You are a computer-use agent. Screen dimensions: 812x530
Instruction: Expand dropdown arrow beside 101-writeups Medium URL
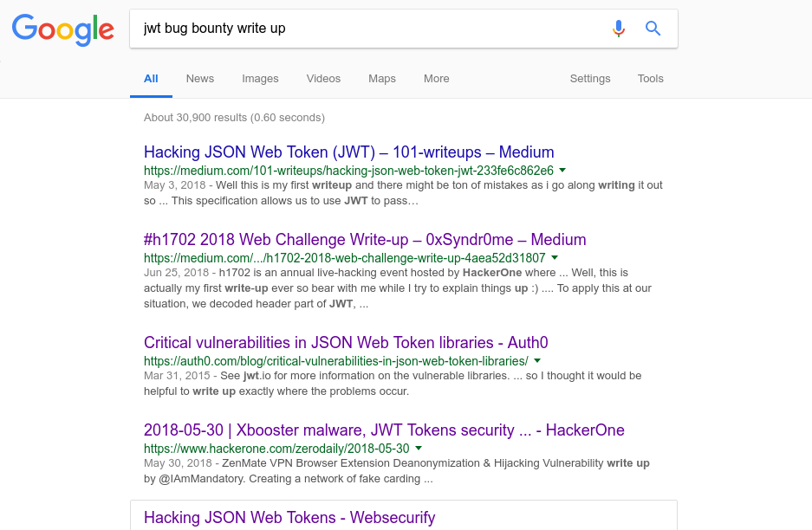click(562, 171)
